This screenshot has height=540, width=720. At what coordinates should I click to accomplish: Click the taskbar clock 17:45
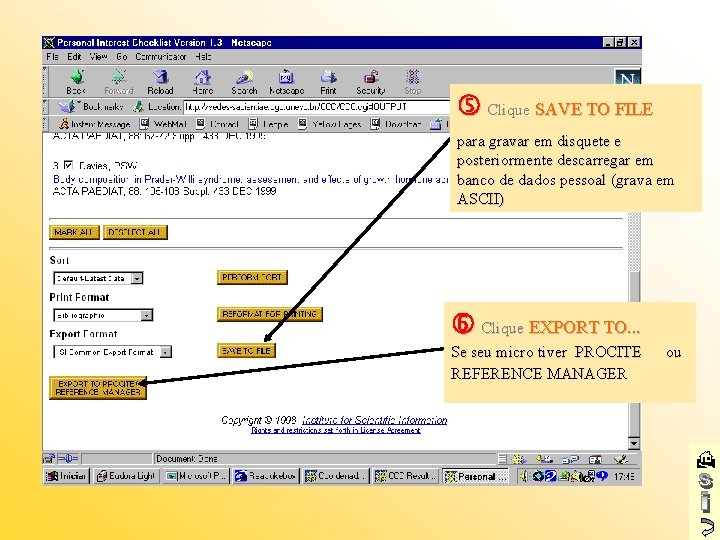tap(624, 477)
